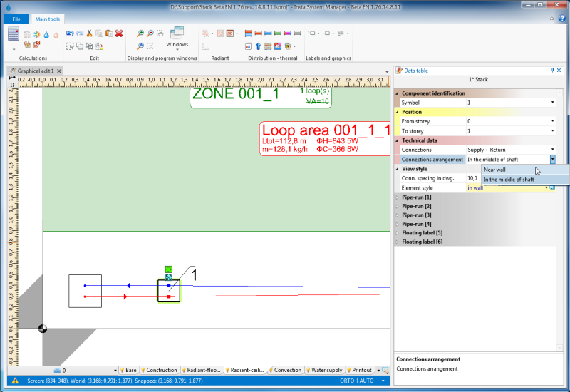Click the Cut scissors icon
Viewport: 570px width, 392px height.
pyautogui.click(x=90, y=33)
